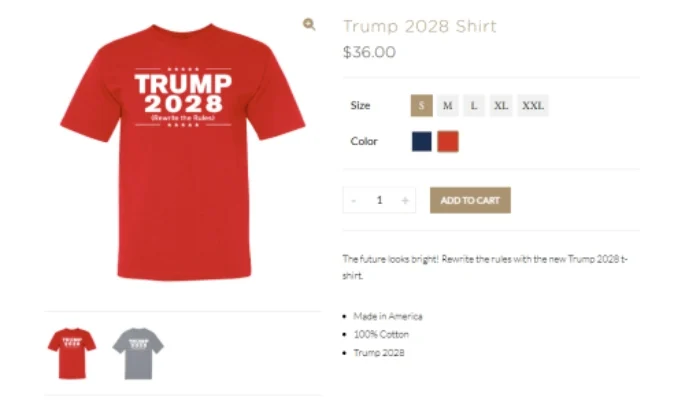This screenshot has width=700, height=400.
Task: Add the shirt to cart
Action: coord(470,200)
